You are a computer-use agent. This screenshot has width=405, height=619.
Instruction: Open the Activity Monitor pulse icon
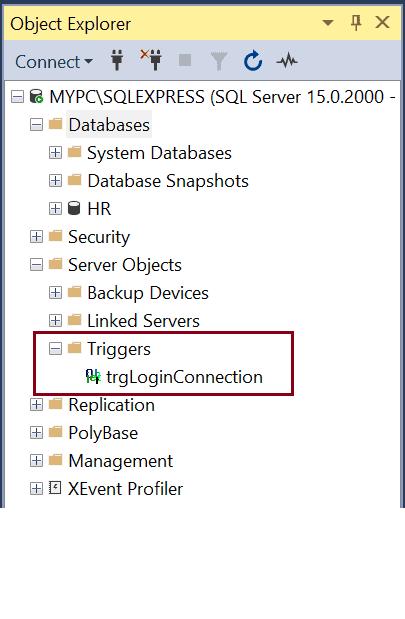pyautogui.click(x=287, y=61)
